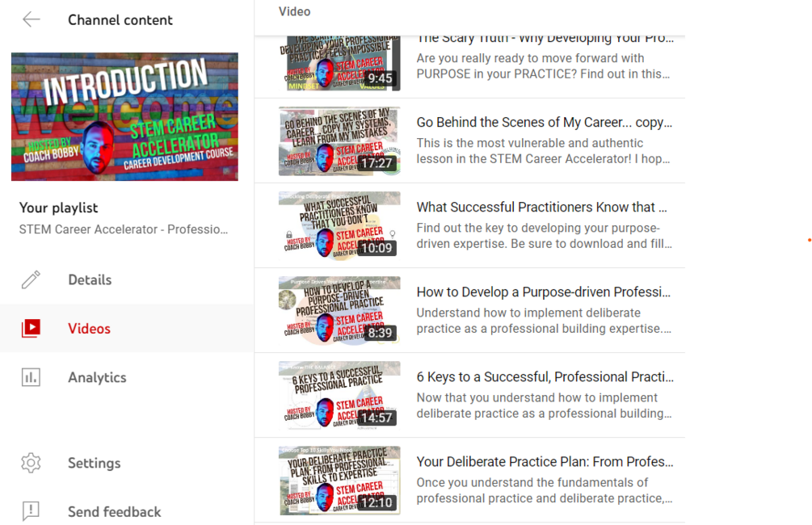Image resolution: width=812 pixels, height=525 pixels.
Task: Click 'STEM Career Accelerator - Professio...' playlist name
Action: 124,229
